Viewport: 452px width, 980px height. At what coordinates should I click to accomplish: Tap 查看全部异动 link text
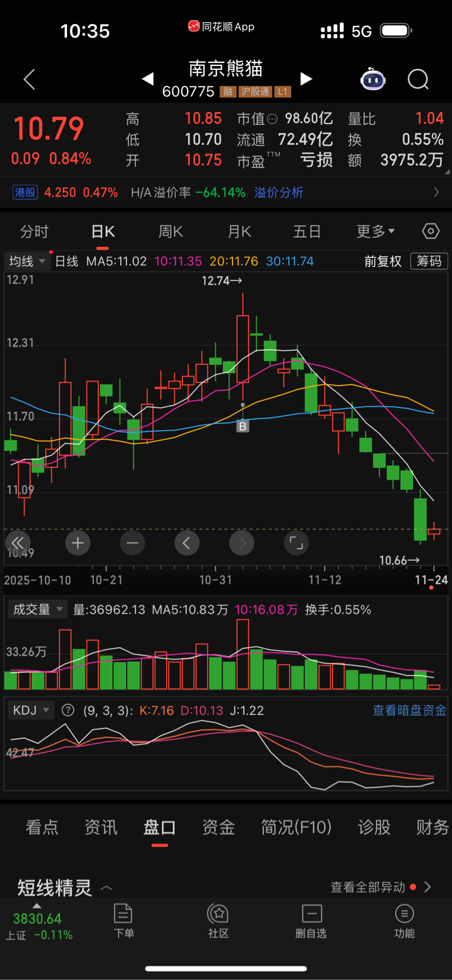368,887
